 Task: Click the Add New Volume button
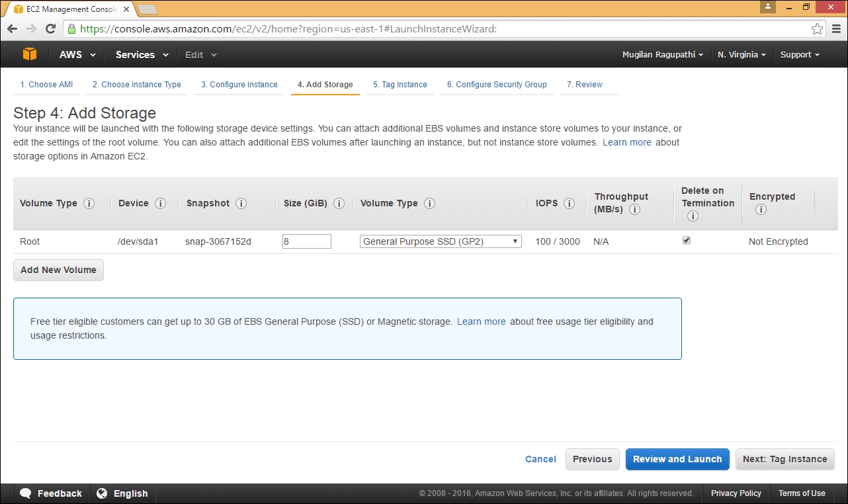click(58, 270)
